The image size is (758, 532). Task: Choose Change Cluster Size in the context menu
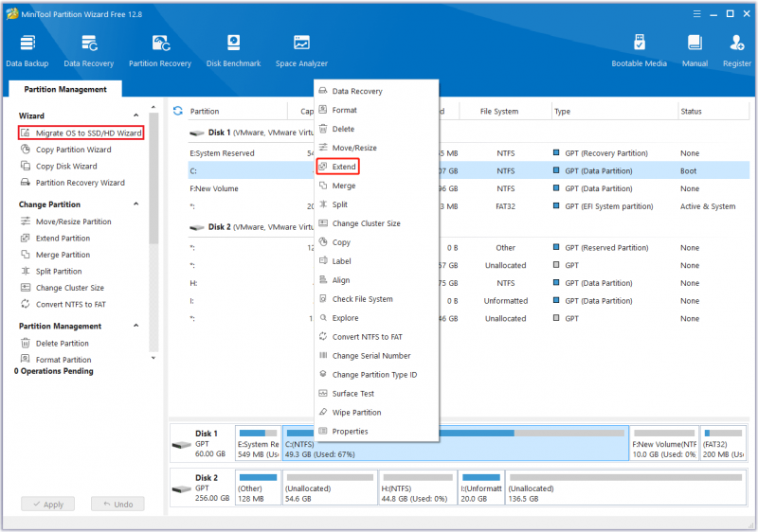tap(376, 223)
